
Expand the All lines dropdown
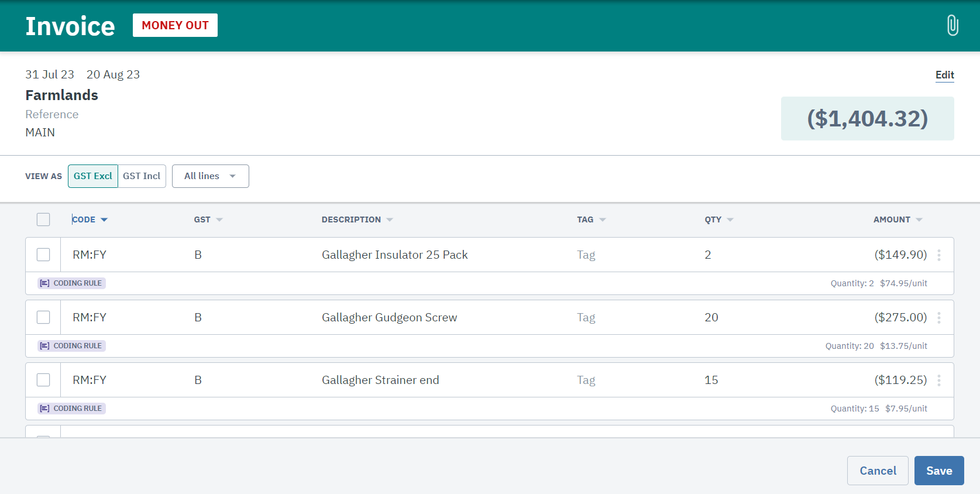click(210, 176)
